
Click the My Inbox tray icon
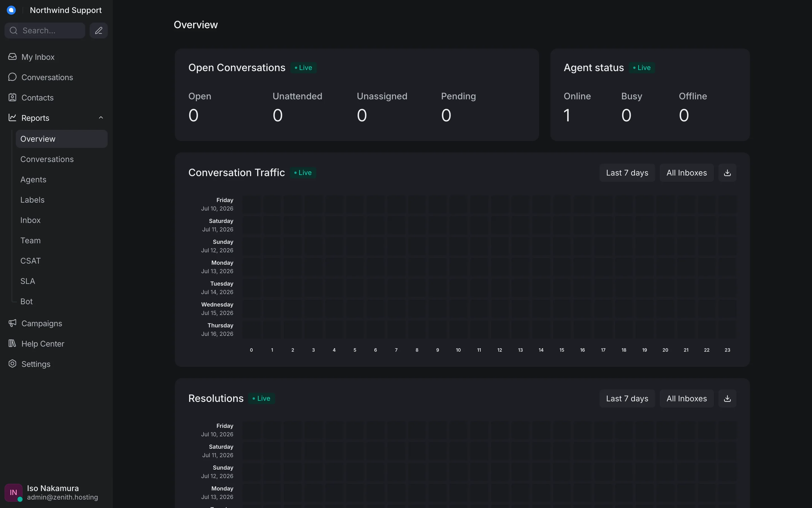coord(12,57)
